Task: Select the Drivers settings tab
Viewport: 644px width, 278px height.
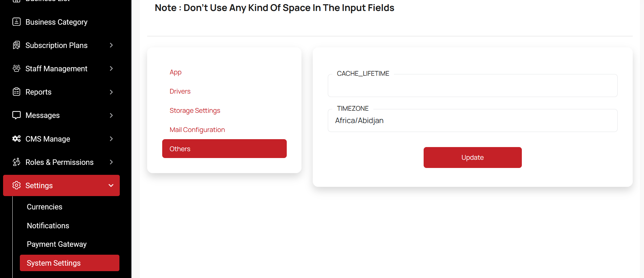Action: (x=180, y=91)
